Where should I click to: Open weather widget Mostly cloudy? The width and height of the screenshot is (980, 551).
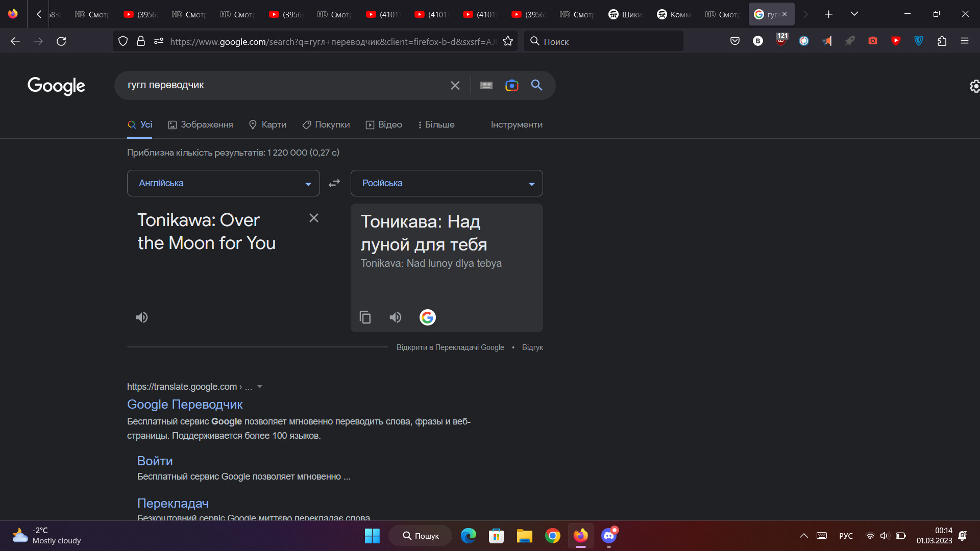click(x=47, y=536)
